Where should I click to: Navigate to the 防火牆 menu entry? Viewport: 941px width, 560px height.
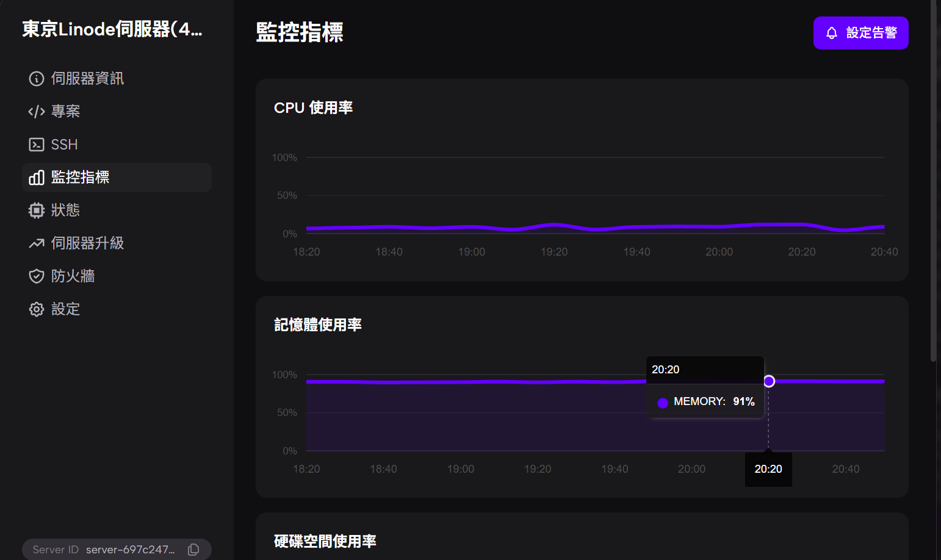[73, 276]
